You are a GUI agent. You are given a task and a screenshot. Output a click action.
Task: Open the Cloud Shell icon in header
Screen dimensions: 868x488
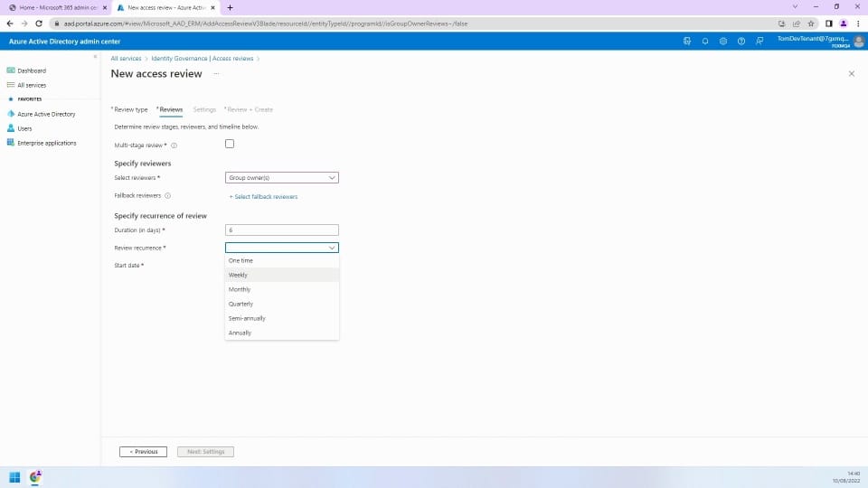[687, 42]
